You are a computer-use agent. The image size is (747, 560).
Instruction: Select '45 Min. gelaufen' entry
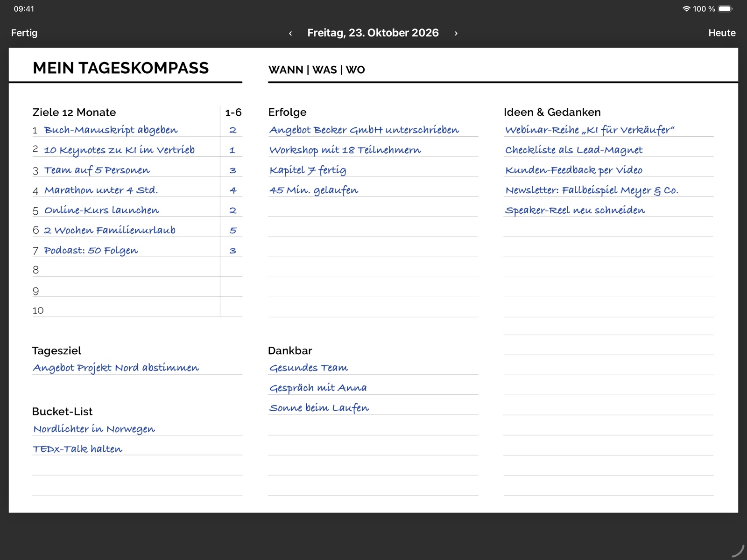314,190
